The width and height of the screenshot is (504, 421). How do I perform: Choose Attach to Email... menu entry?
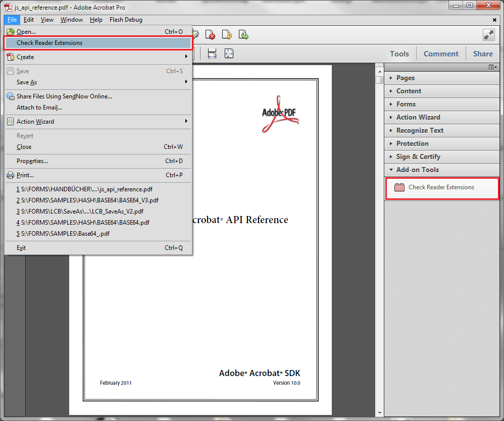pyautogui.click(x=98, y=108)
